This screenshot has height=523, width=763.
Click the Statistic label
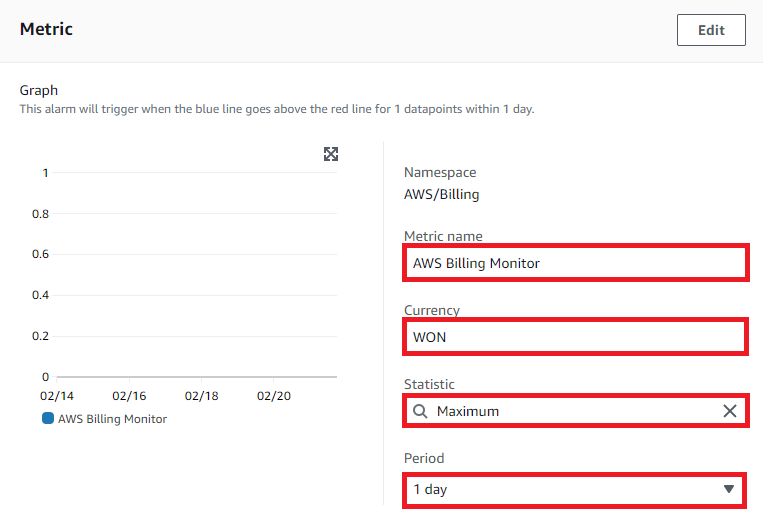click(x=429, y=384)
